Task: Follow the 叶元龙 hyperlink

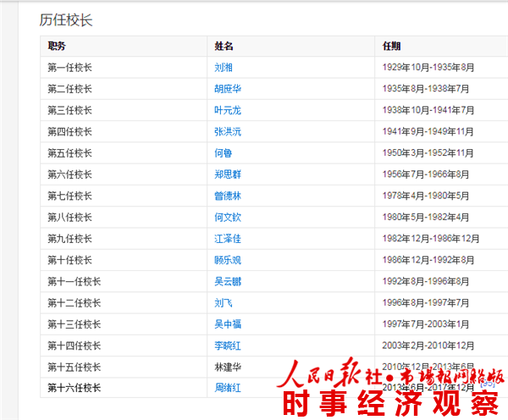Action: 228,110
